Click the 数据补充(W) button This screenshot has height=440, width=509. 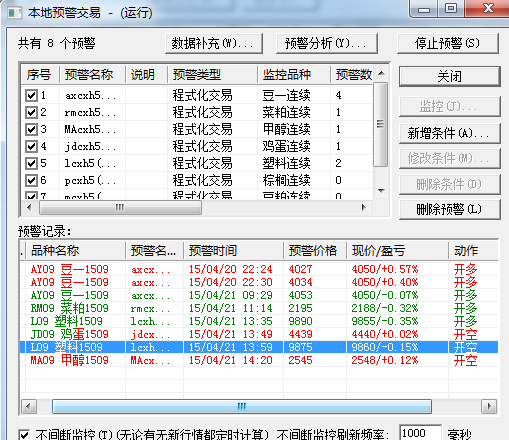(x=214, y=43)
